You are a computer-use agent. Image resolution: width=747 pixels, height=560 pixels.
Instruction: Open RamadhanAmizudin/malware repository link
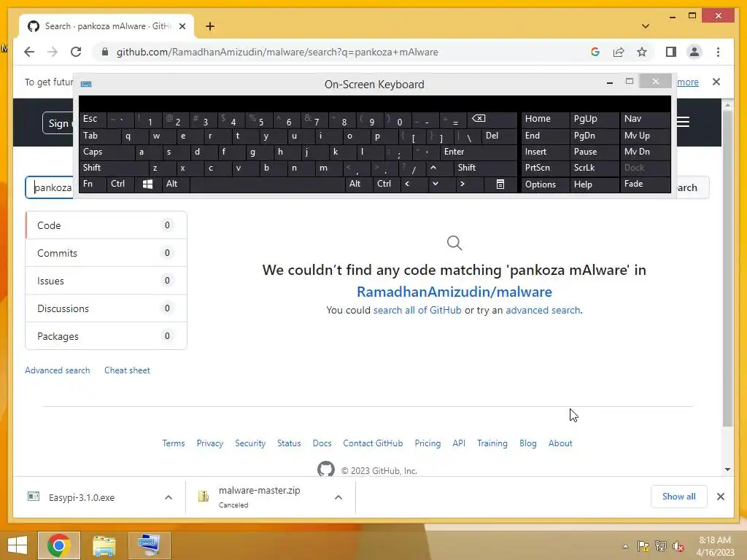point(454,292)
